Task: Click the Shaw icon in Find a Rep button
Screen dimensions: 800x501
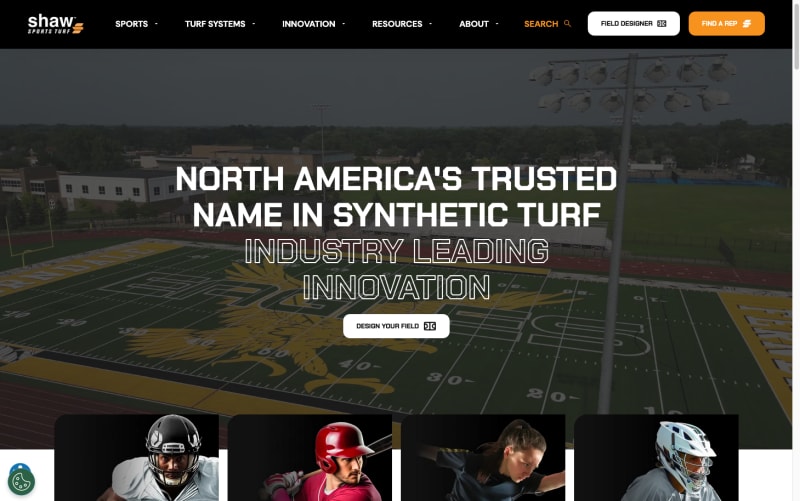Action: tap(747, 23)
